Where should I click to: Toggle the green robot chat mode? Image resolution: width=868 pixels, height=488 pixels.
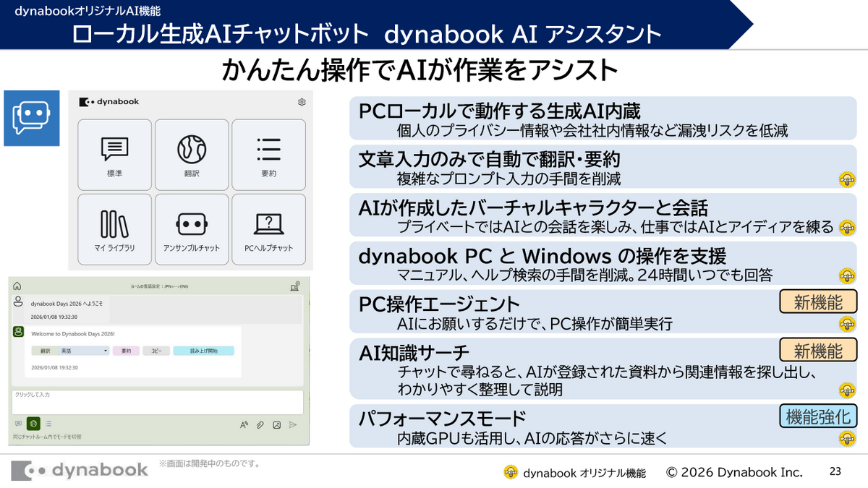(33, 424)
